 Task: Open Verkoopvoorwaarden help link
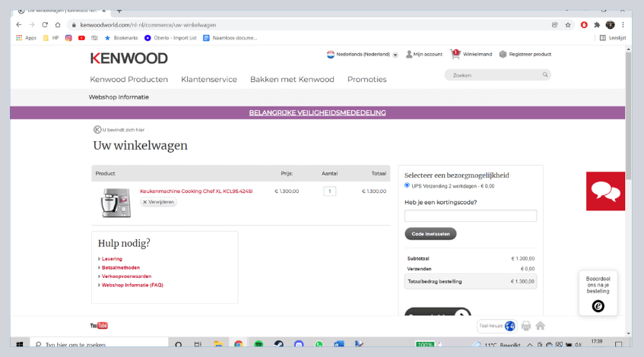[126, 276]
